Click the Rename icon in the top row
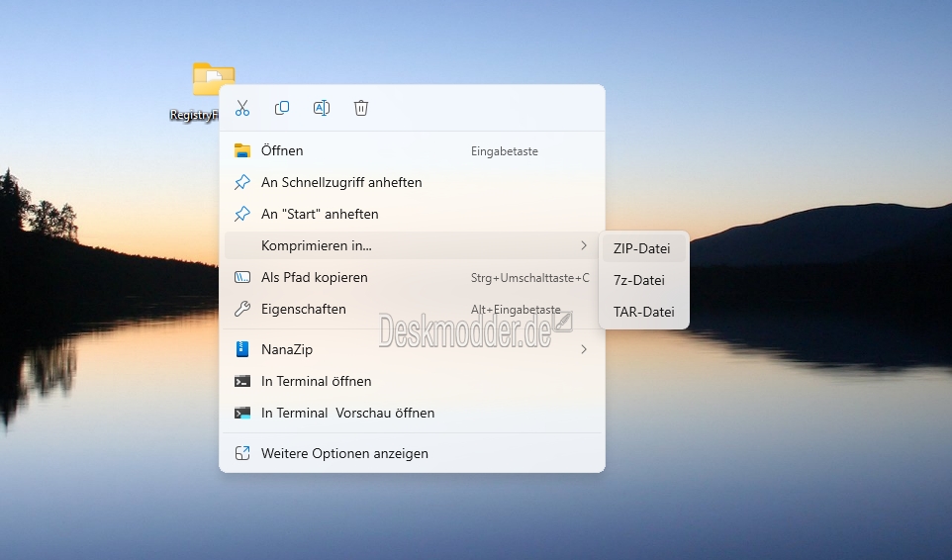The image size is (952, 560). [x=322, y=108]
